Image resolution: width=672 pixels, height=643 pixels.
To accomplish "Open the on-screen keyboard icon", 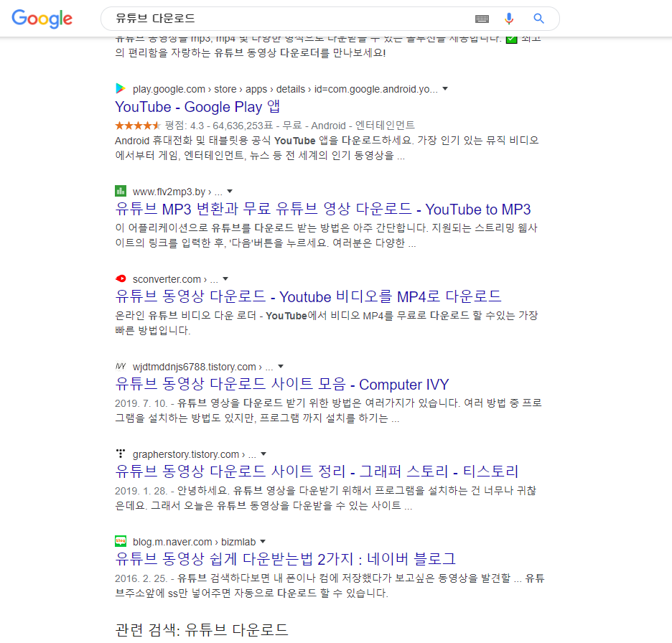I will tap(482, 19).
